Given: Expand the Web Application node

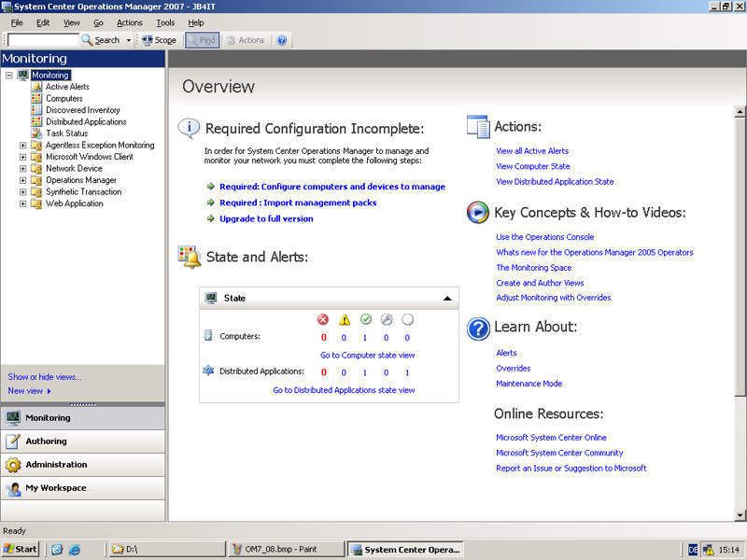Looking at the screenshot, I should (x=22, y=203).
